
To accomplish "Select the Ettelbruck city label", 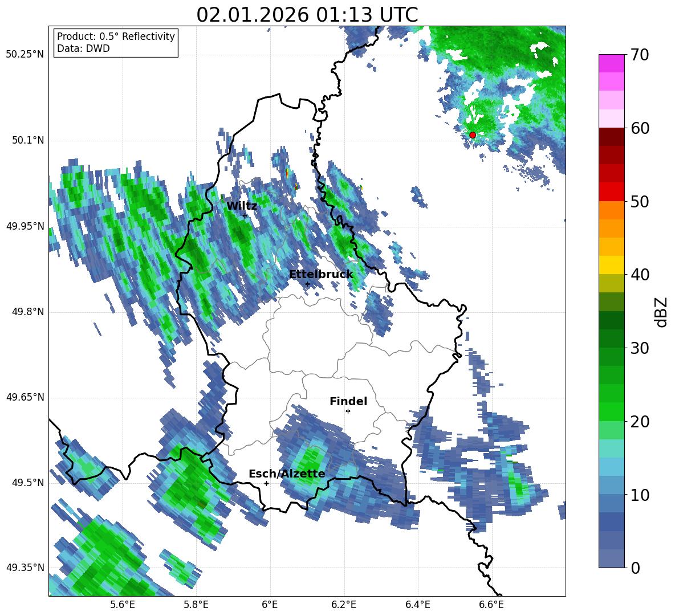I will tap(321, 274).
